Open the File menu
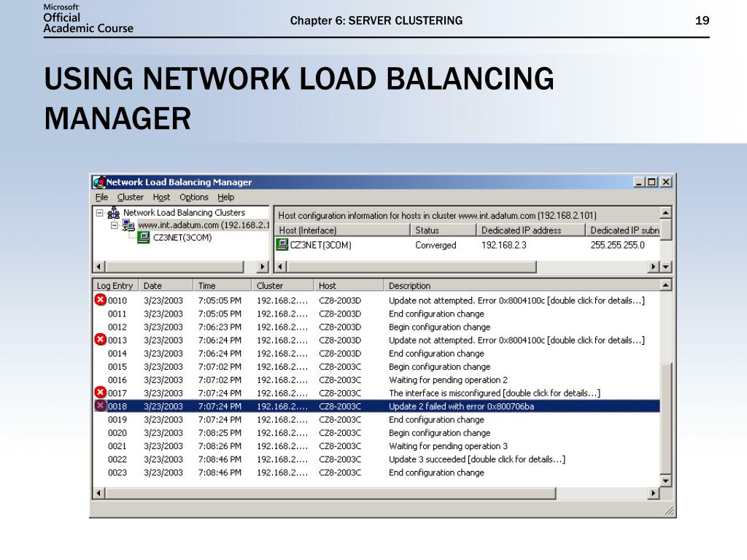The height and width of the screenshot is (560, 747). pos(101,197)
